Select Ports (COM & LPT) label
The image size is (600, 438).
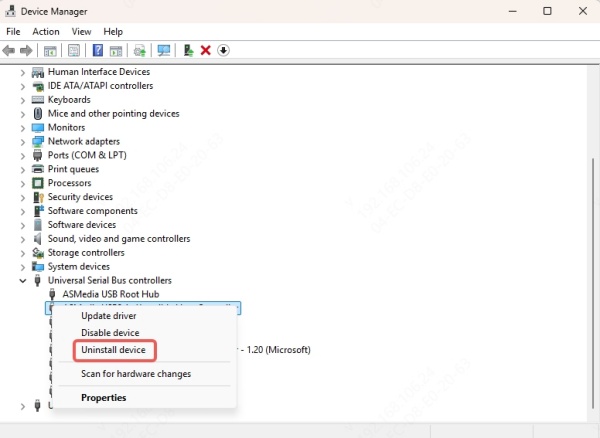coord(87,155)
